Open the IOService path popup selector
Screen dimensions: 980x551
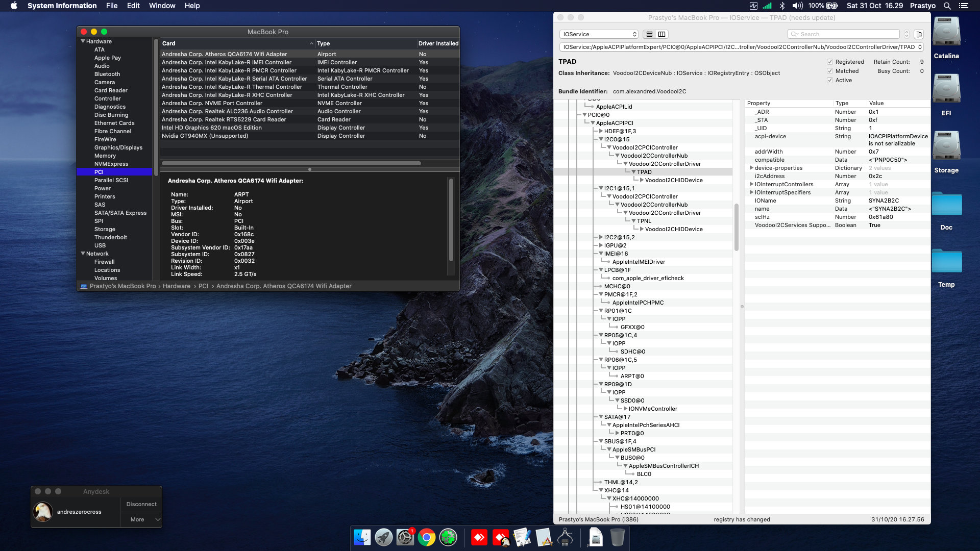(x=742, y=47)
